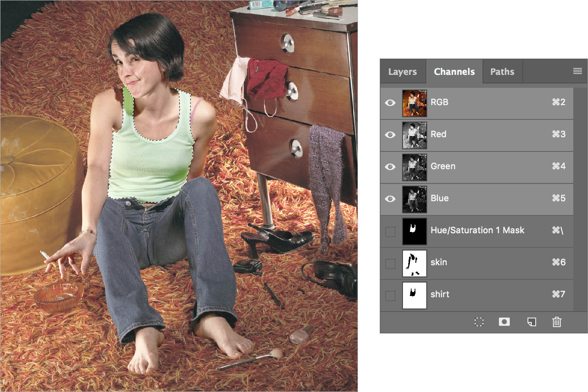Select the Channels tab
This screenshot has width=588, height=392.
(454, 71)
